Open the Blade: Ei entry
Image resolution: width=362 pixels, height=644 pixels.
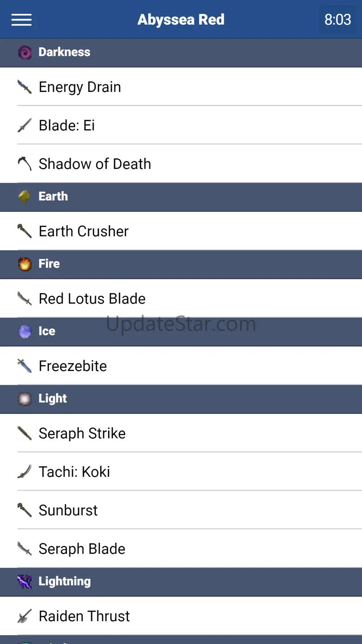coord(67,125)
